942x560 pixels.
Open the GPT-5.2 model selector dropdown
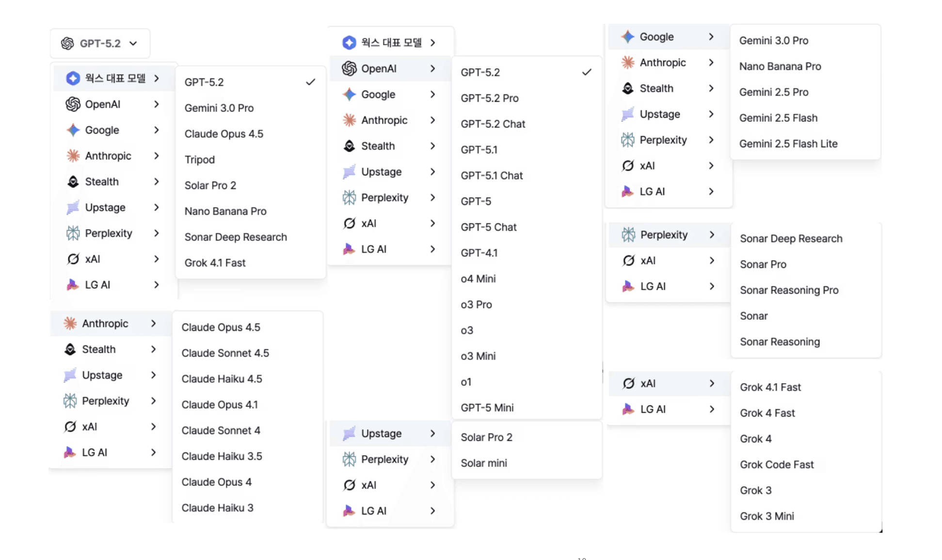point(100,44)
